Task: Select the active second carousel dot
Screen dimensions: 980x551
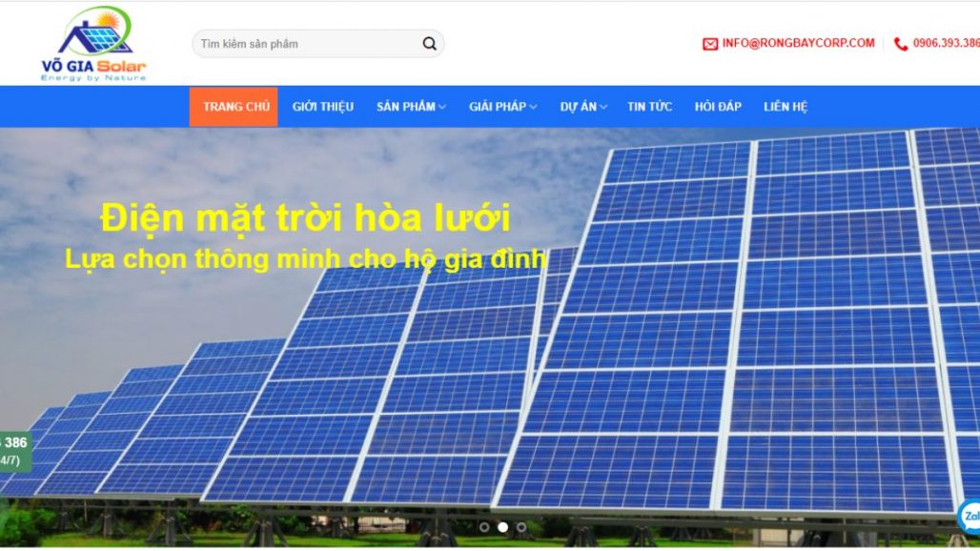Action: [502, 527]
